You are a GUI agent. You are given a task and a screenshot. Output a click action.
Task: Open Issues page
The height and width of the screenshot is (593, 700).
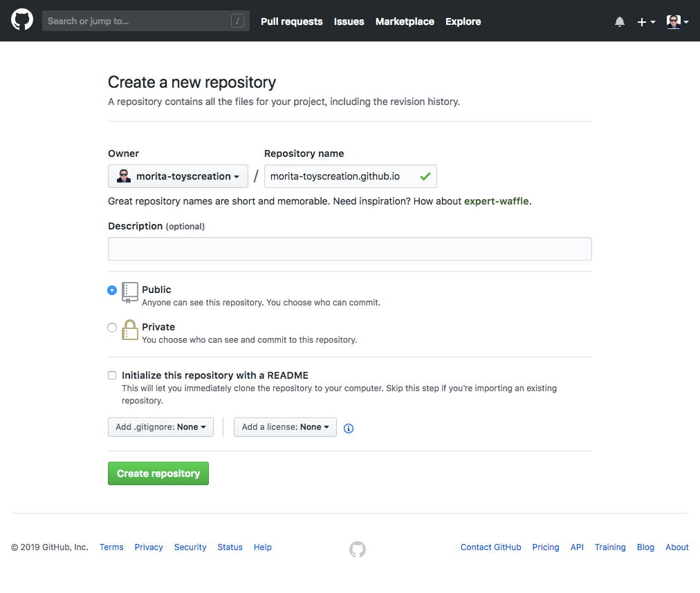point(349,21)
